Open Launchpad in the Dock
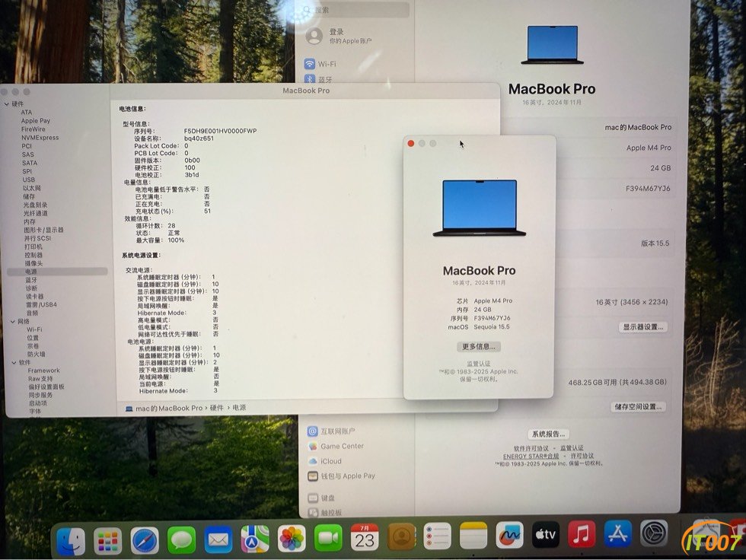Image resolution: width=746 pixels, height=560 pixels. pyautogui.click(x=107, y=541)
